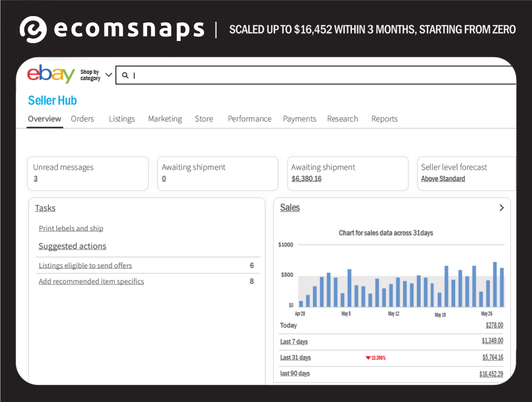The height and width of the screenshot is (402, 532).
Task: Click Today's sales $278.00
Action: tap(495, 325)
